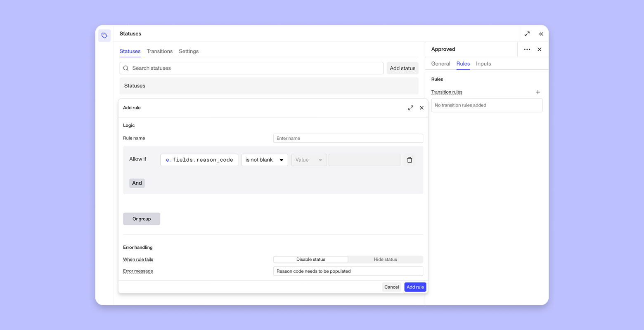Open the Value type dropdown
This screenshot has height=330, width=644.
point(309,160)
